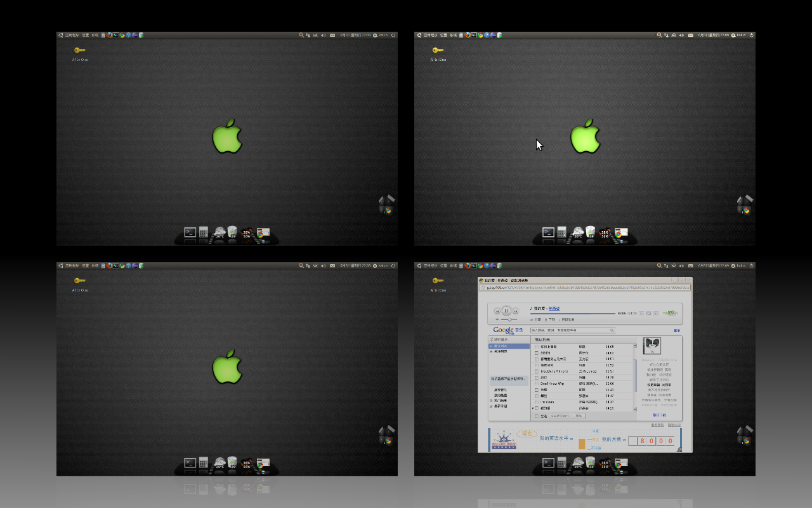Click the share link under the song title
This screenshot has height=508, width=812.
click(536, 319)
